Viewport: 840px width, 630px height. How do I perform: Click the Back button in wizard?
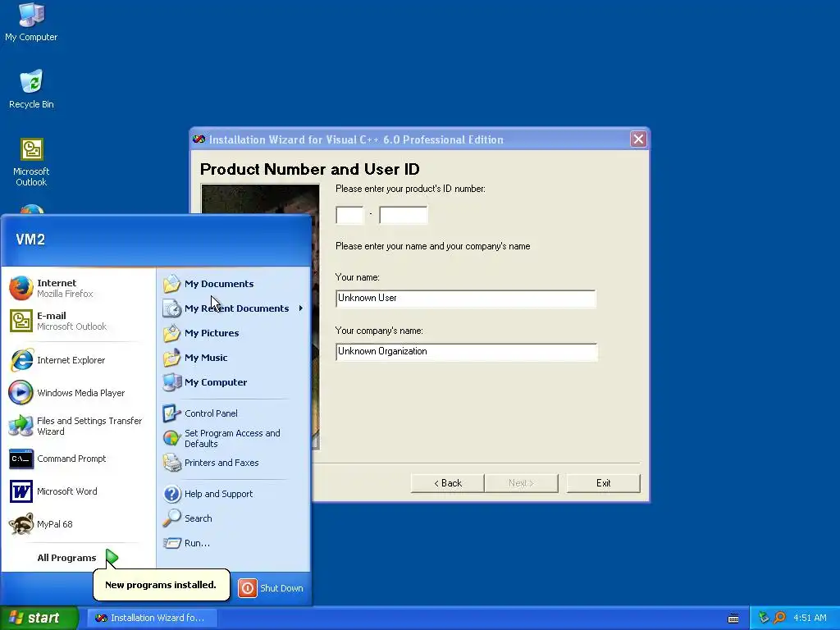click(x=447, y=483)
